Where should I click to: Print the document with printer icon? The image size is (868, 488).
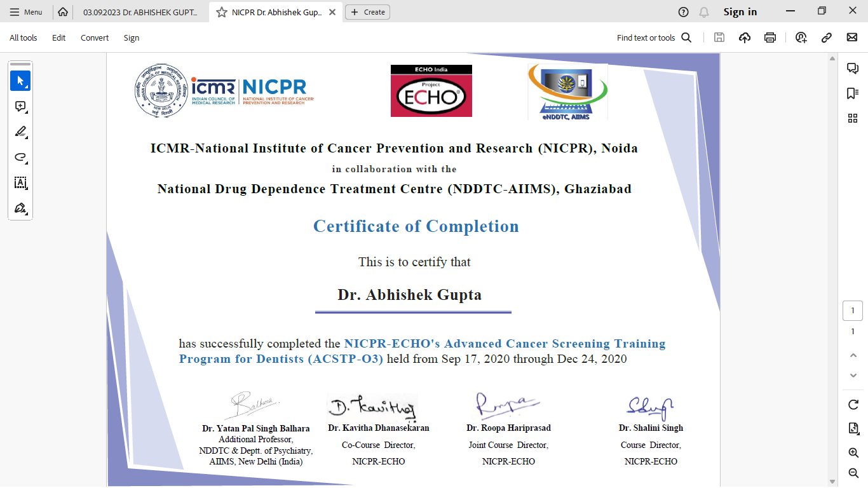click(770, 37)
